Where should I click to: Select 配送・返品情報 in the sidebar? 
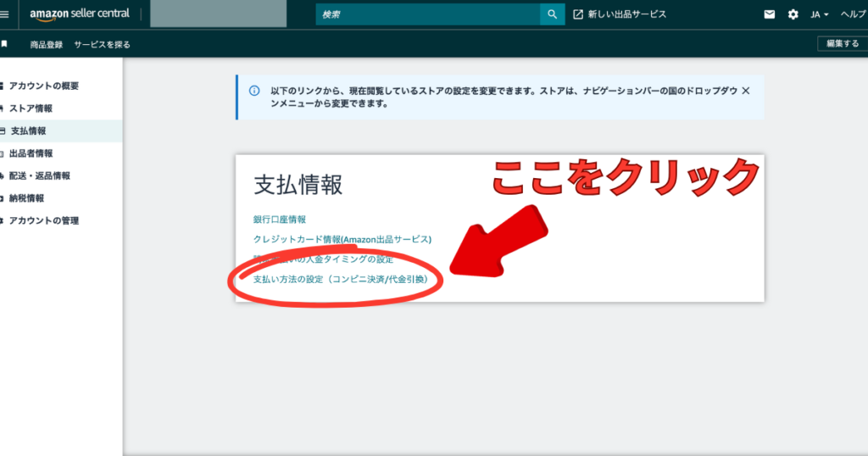coord(40,176)
